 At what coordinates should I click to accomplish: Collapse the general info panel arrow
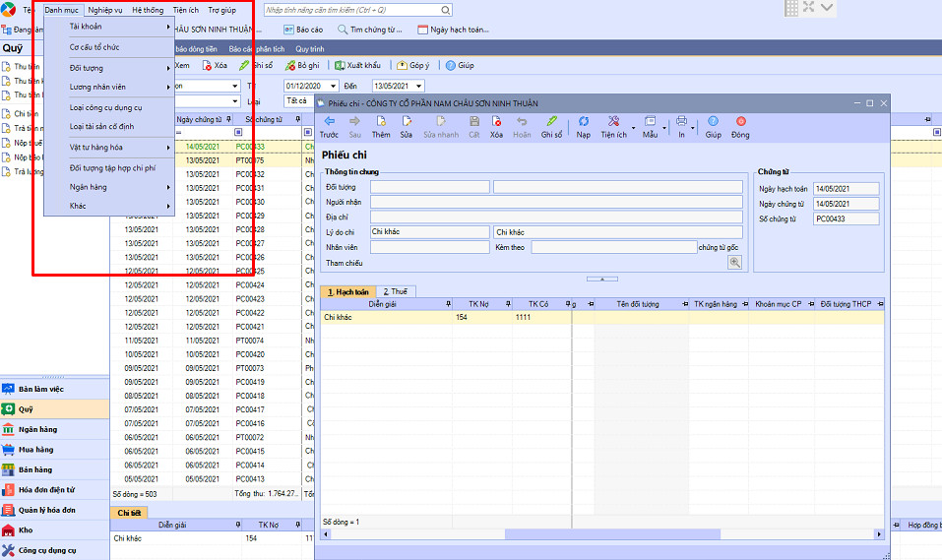click(601, 279)
